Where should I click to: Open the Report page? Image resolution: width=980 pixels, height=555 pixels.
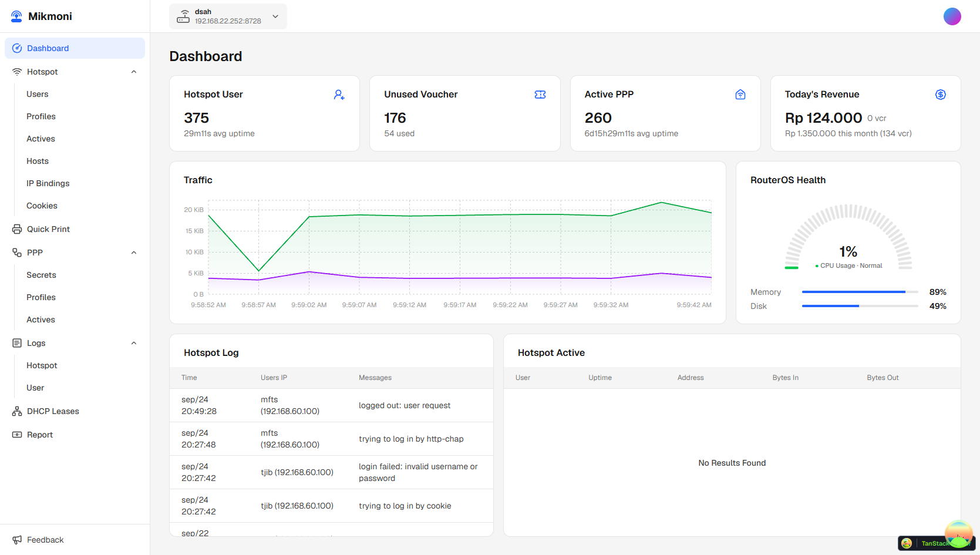click(40, 435)
